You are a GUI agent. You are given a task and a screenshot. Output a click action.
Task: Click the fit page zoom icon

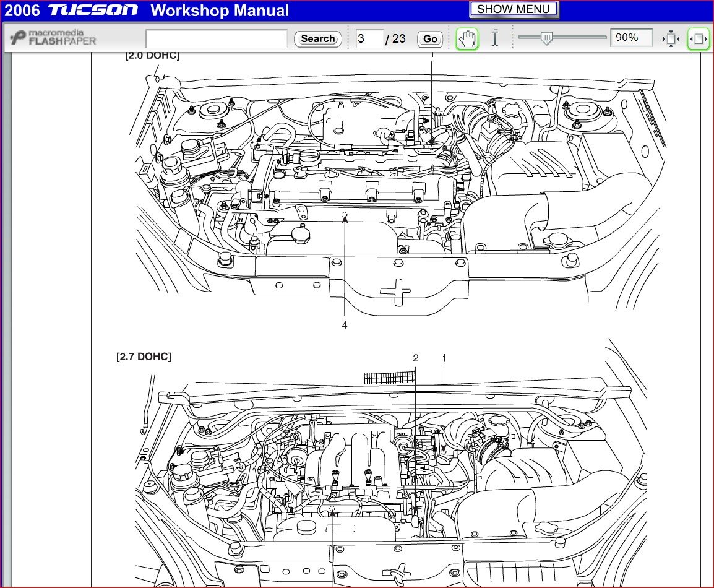671,39
